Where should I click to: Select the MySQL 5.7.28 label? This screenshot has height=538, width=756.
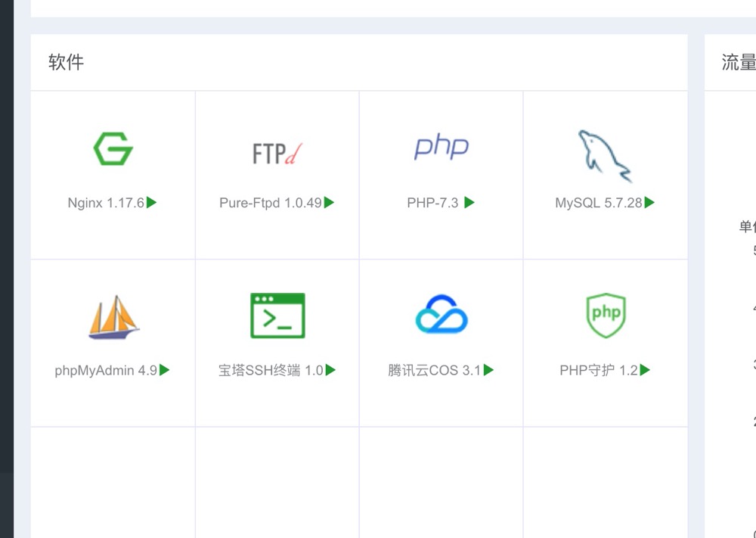(x=599, y=203)
